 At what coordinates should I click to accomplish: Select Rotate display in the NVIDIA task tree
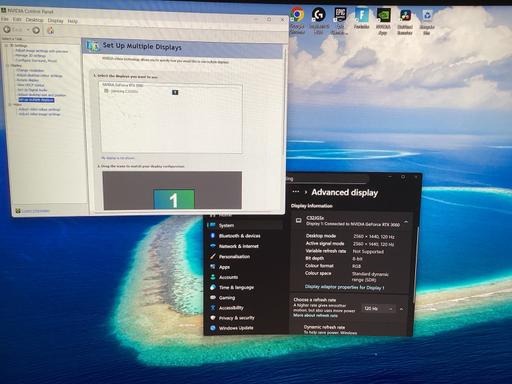[x=28, y=80]
